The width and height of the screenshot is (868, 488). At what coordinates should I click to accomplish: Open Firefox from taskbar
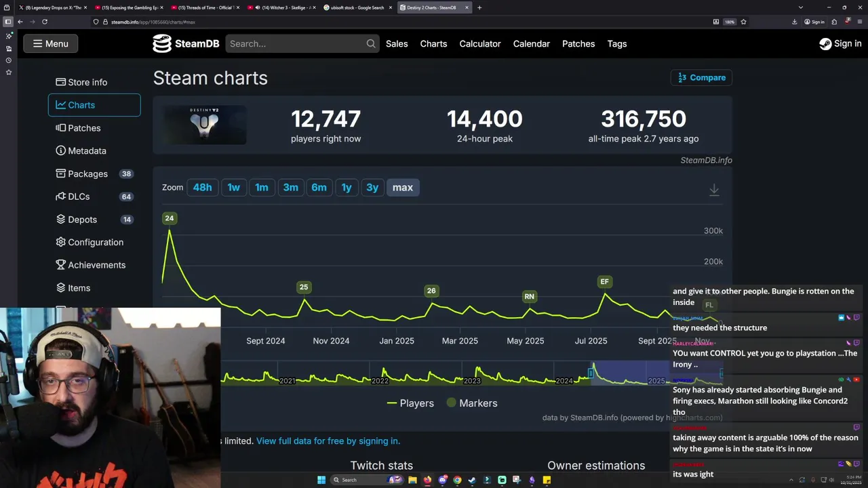point(427,480)
